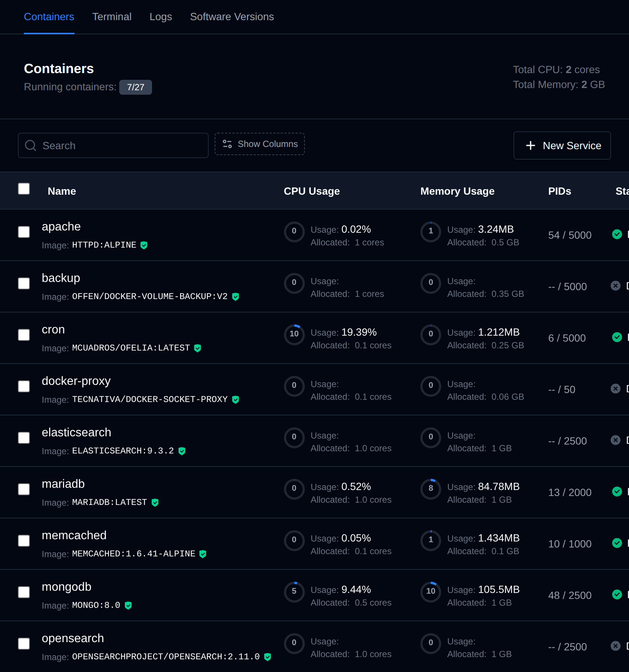Click the CPU Usage column header
Image resolution: width=629 pixels, height=672 pixels.
(312, 191)
